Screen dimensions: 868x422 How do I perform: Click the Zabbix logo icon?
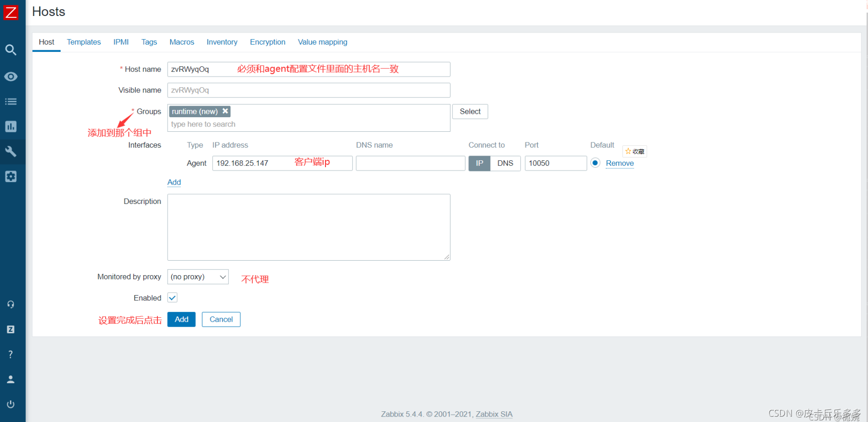pyautogui.click(x=11, y=12)
